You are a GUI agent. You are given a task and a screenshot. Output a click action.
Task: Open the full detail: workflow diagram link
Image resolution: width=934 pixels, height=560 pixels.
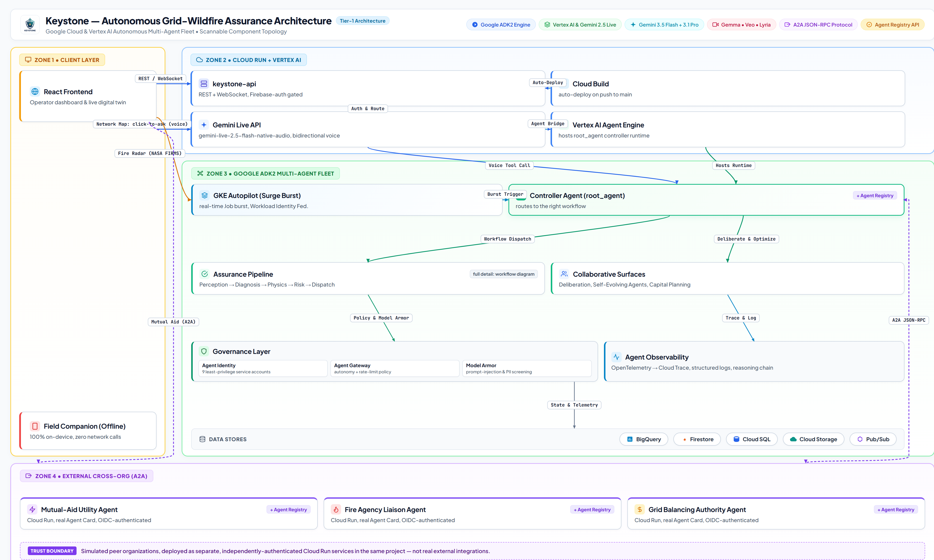point(504,274)
